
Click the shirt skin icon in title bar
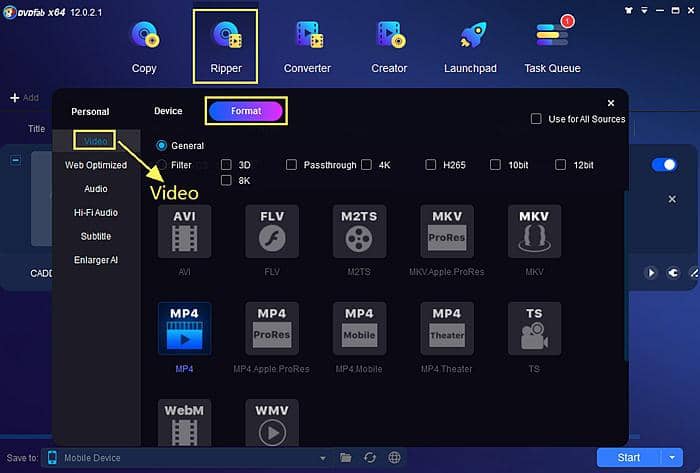pos(629,10)
